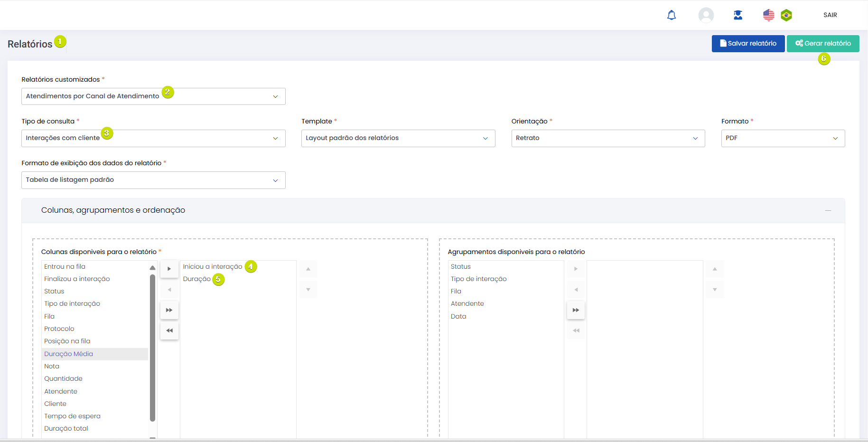Move selected column right with single arrow

169,269
